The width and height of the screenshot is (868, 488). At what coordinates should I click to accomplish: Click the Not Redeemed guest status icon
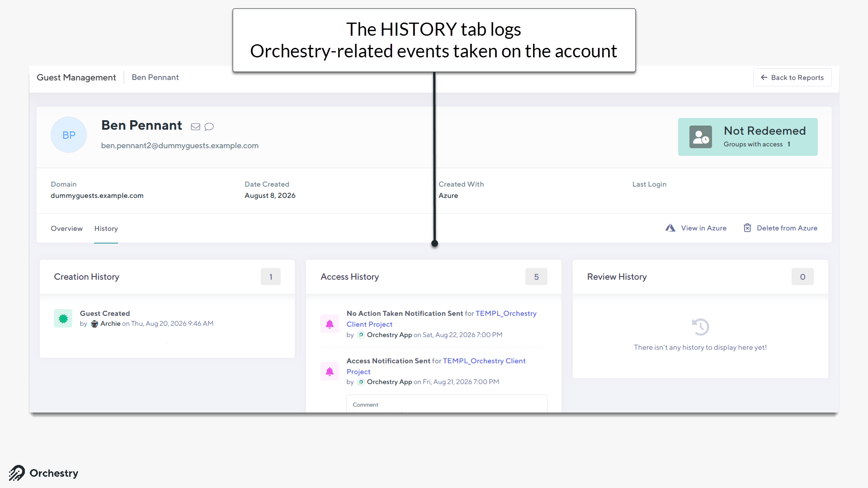pyautogui.click(x=700, y=137)
